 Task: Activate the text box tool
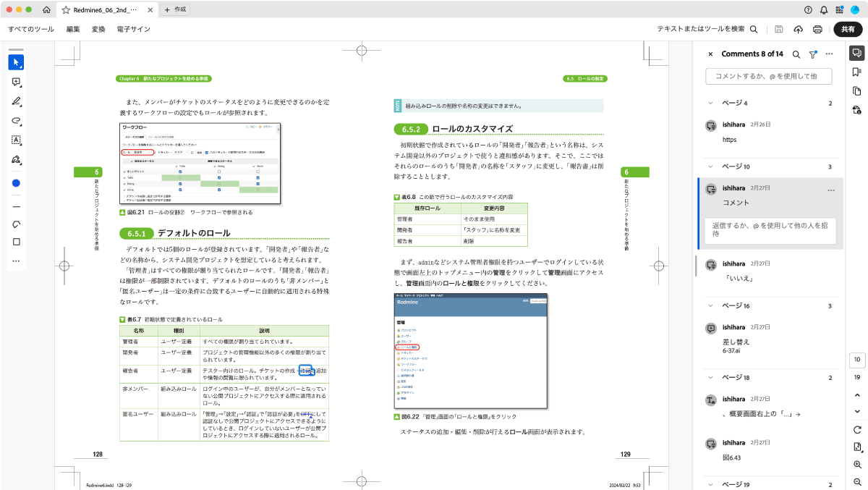coord(16,140)
